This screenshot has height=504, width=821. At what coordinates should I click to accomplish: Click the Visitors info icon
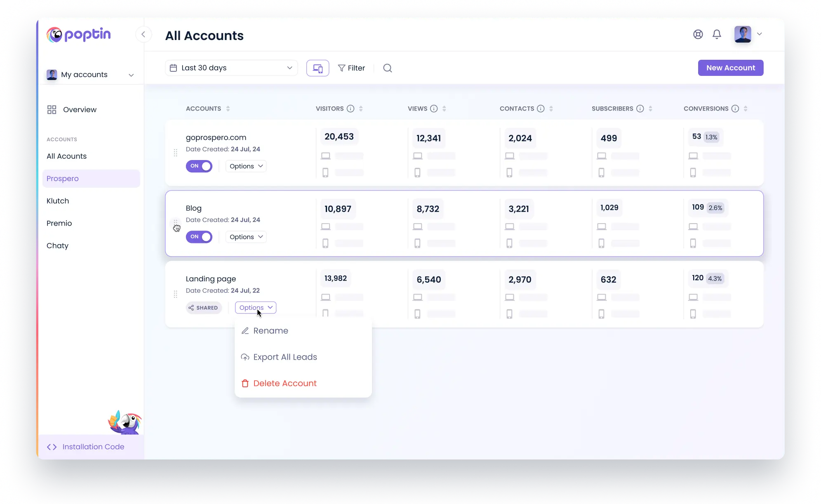pyautogui.click(x=351, y=108)
